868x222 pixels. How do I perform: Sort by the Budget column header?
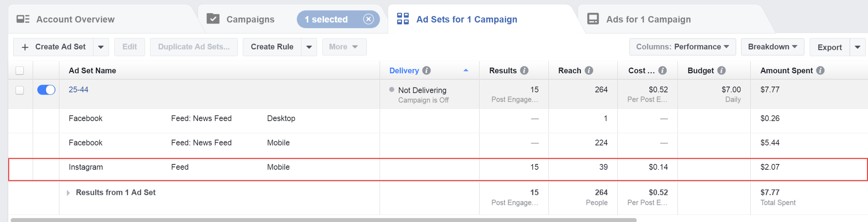click(701, 70)
